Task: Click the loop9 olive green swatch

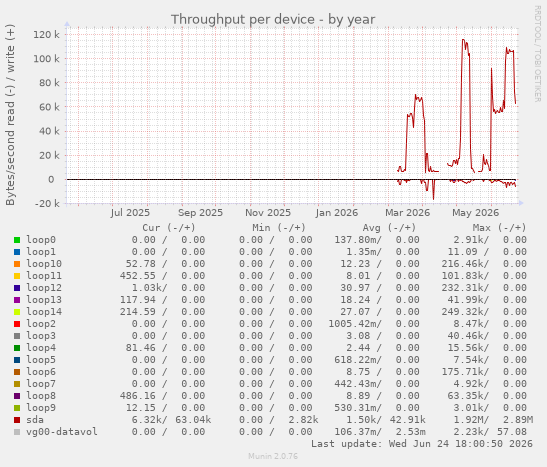Action: click(17, 408)
